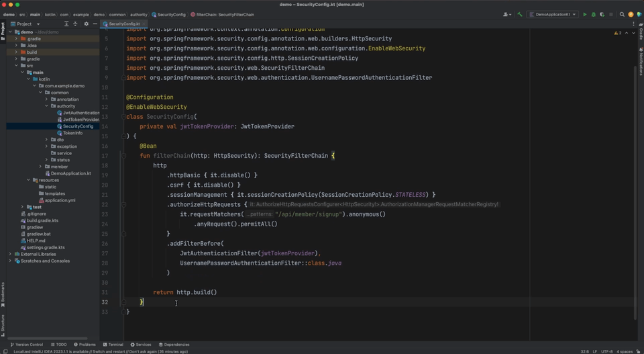Click the UTF-8 encoding status item

pyautogui.click(x=606, y=351)
